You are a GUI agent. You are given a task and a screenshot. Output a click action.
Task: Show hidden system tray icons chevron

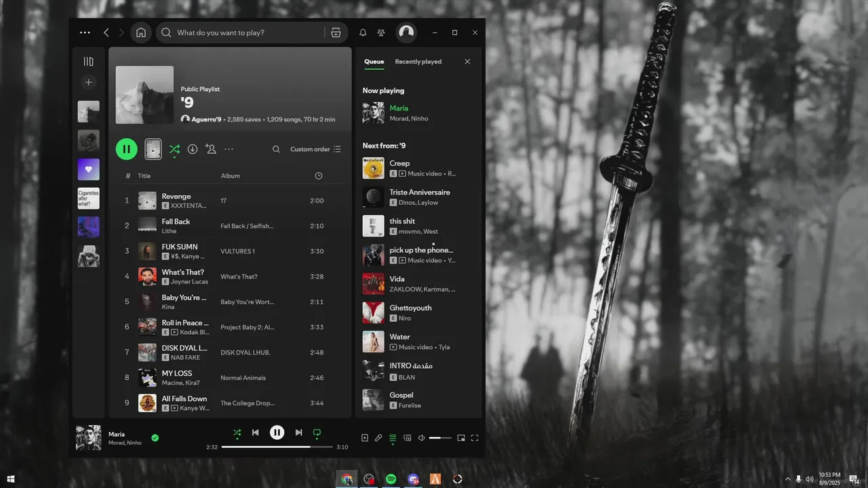787,479
